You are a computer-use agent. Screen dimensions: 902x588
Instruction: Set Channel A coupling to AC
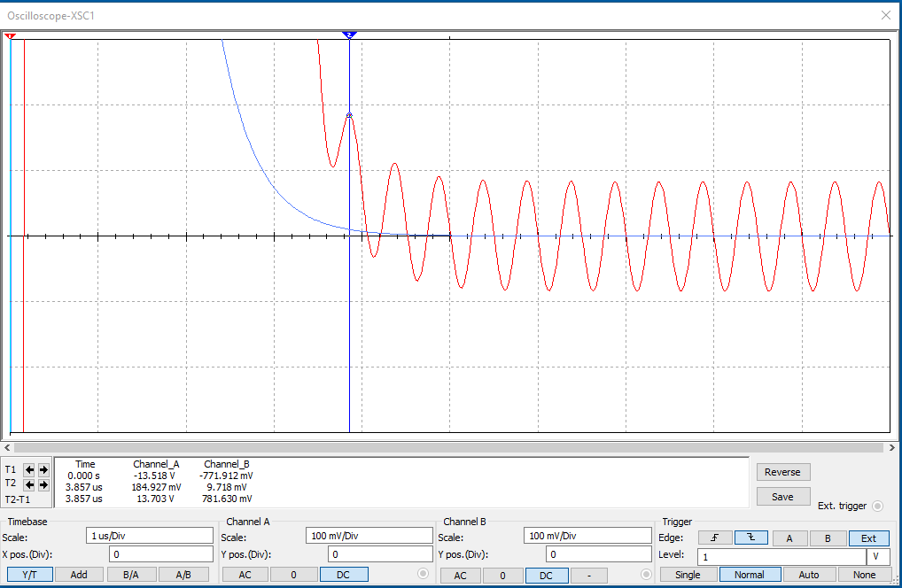[x=243, y=574]
